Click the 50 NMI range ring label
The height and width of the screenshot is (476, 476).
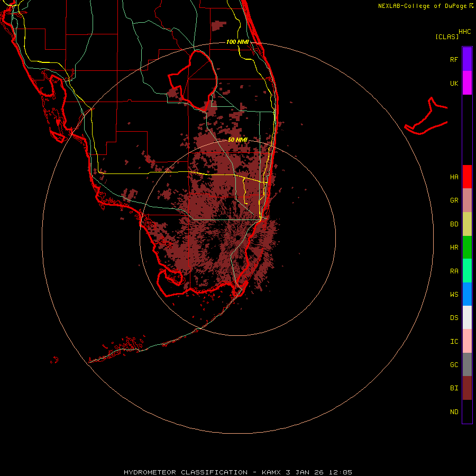(237, 140)
